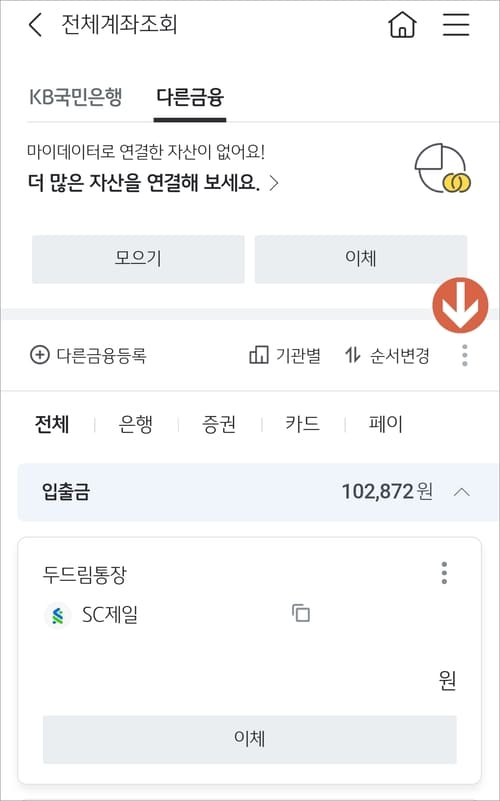Tap the plus icon for 다른금융등록

[x=39, y=355]
